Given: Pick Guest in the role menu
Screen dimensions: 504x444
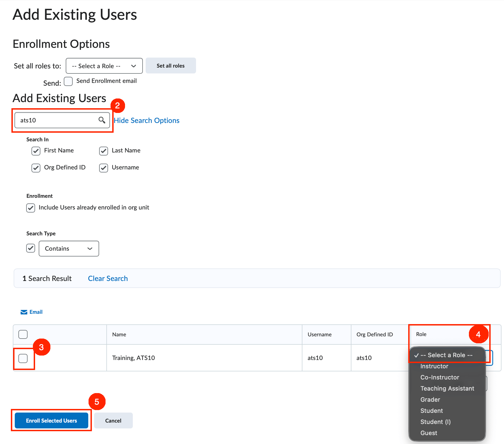Looking at the screenshot, I should click(429, 433).
